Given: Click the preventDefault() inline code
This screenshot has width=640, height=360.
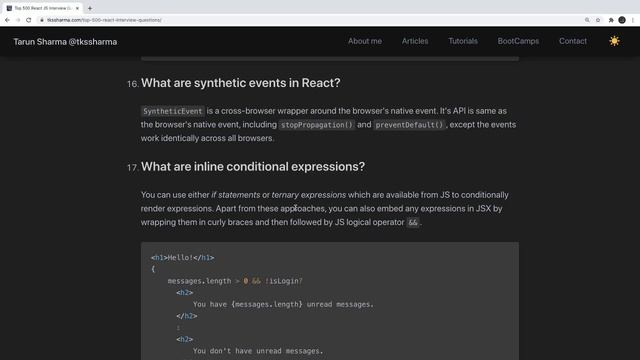Looking at the screenshot, I should tap(409, 125).
